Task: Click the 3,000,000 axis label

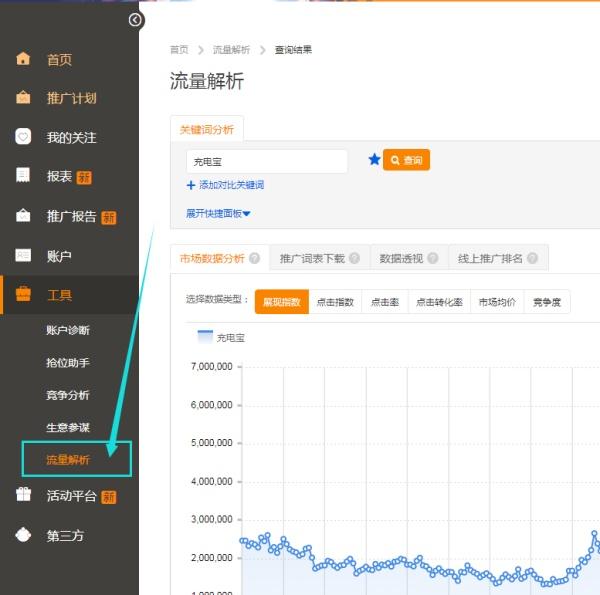Action: [212, 519]
